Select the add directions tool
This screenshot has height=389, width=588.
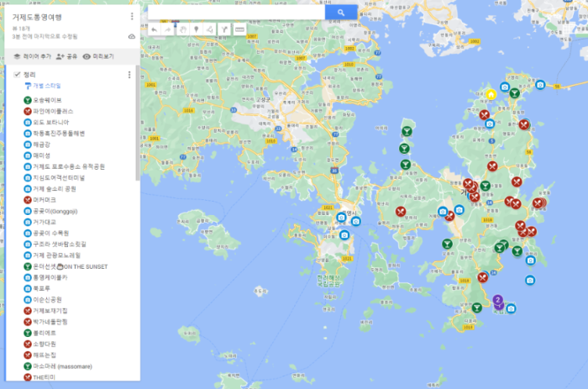click(x=224, y=29)
